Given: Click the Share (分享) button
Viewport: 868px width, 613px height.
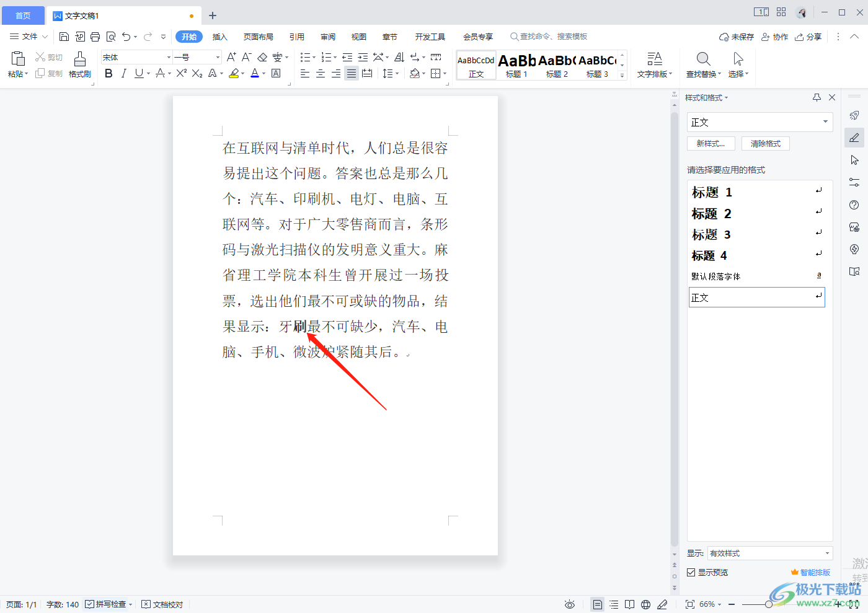Looking at the screenshot, I should click(808, 37).
